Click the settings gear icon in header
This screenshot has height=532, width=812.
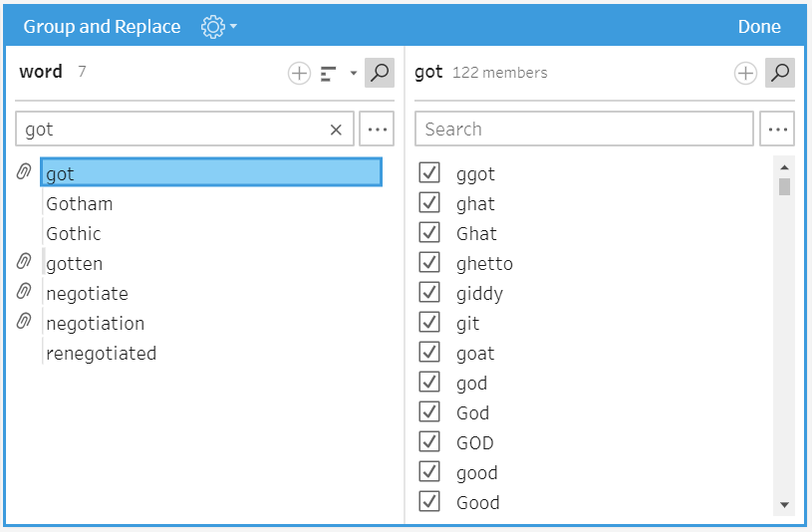pos(212,27)
